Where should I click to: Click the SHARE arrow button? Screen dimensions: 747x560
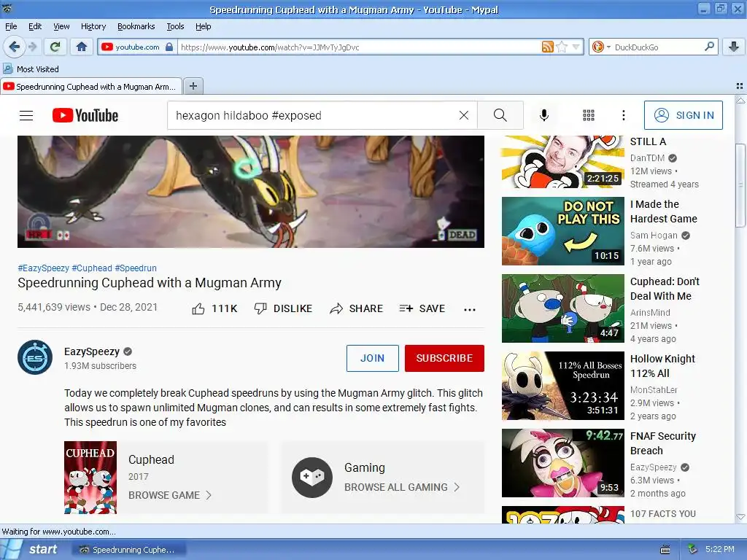(356, 308)
